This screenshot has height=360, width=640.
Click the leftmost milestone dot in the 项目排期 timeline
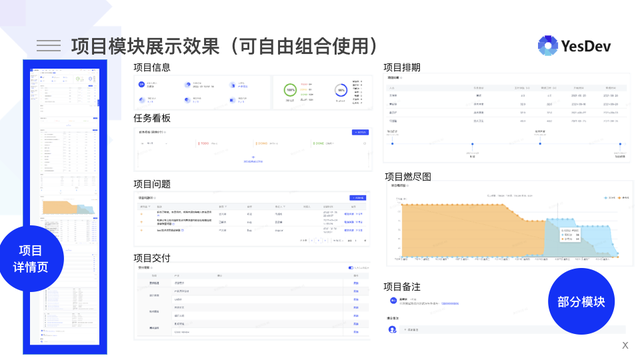tap(392, 144)
